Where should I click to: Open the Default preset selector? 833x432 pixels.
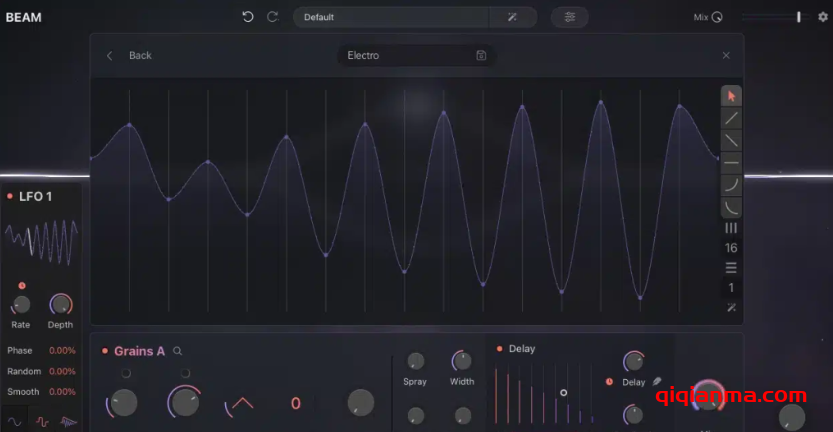pyautogui.click(x=390, y=17)
